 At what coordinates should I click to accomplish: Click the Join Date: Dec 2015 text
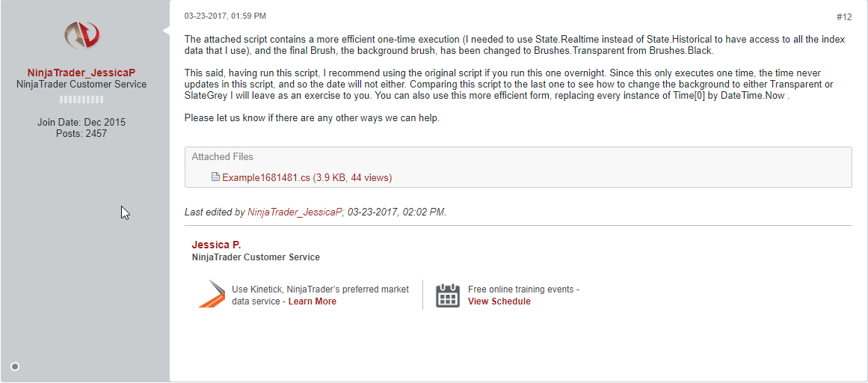tap(81, 122)
